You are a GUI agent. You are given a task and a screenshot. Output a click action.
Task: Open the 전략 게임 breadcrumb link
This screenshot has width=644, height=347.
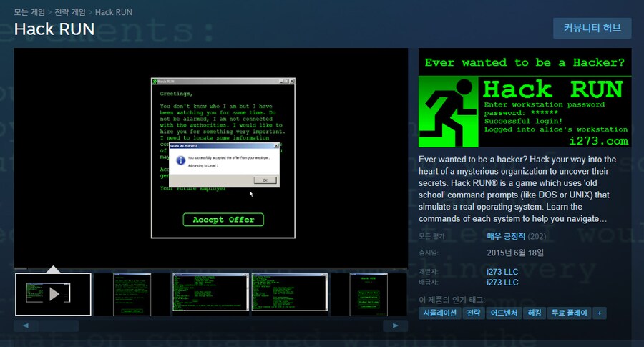70,12
